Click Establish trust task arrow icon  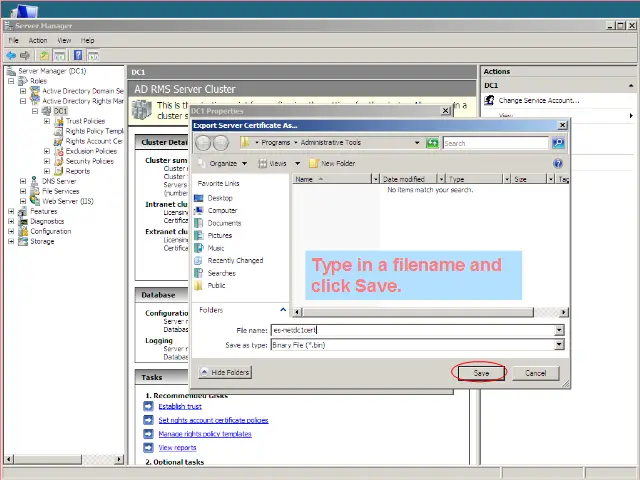pos(148,406)
